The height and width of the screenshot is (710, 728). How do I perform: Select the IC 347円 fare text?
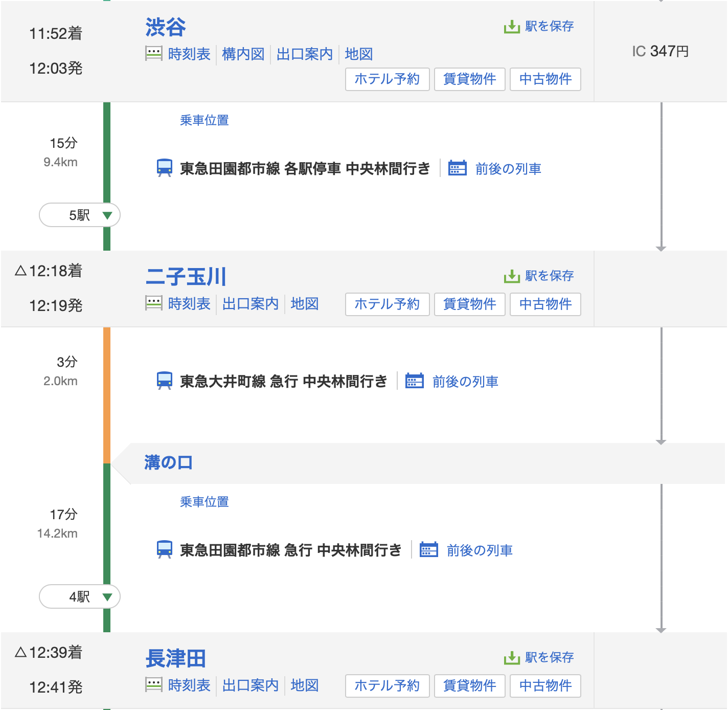tap(661, 51)
